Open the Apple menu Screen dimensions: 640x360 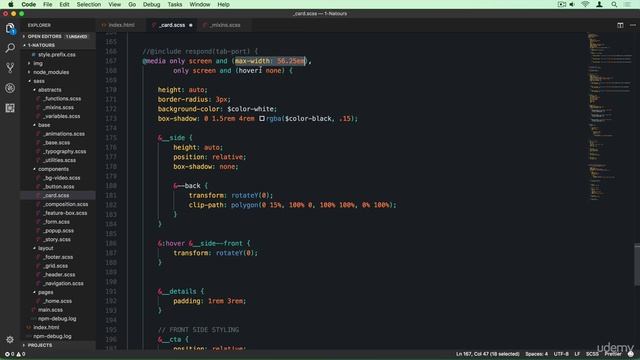pyautogui.click(x=11, y=4)
